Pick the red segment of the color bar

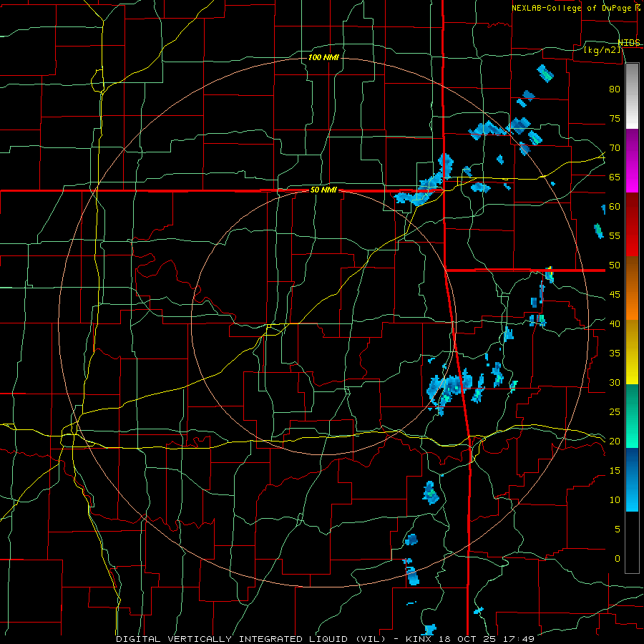[x=632, y=225]
